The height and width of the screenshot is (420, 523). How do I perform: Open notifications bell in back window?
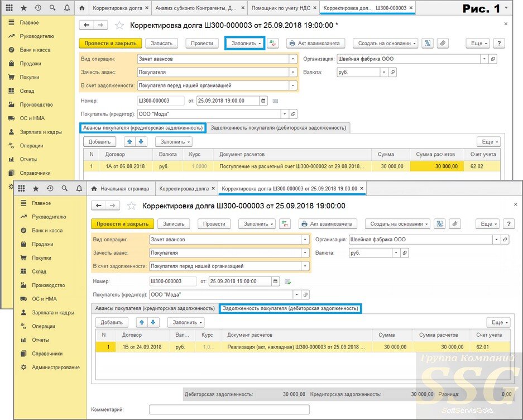tap(67, 8)
